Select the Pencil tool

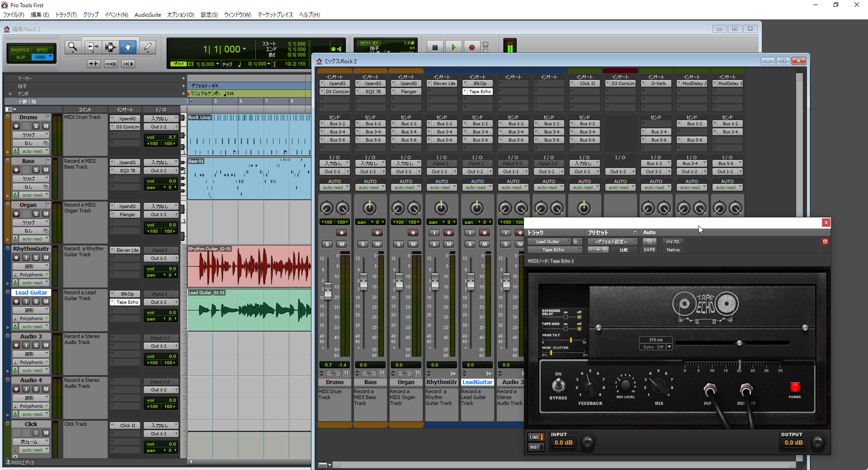[x=147, y=47]
